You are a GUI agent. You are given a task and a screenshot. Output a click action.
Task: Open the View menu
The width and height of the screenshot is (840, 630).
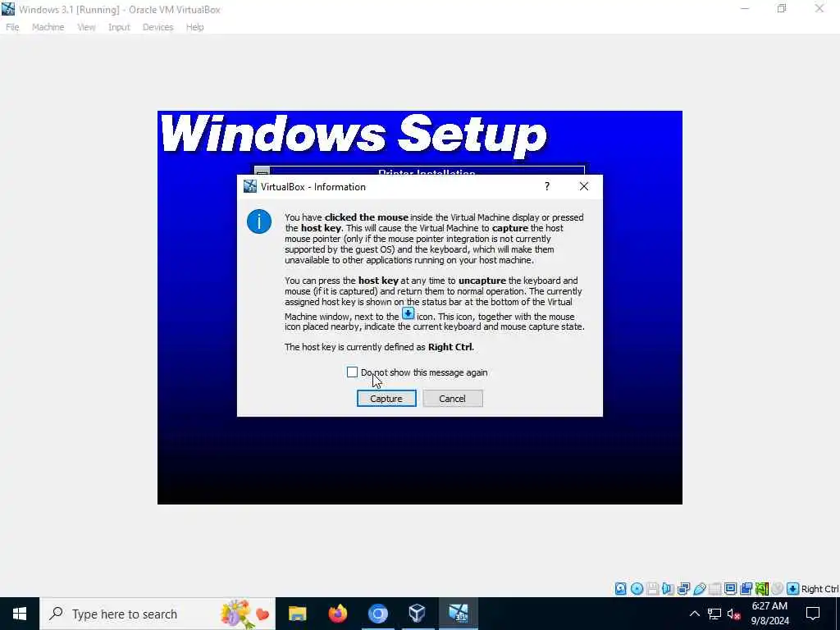86,27
